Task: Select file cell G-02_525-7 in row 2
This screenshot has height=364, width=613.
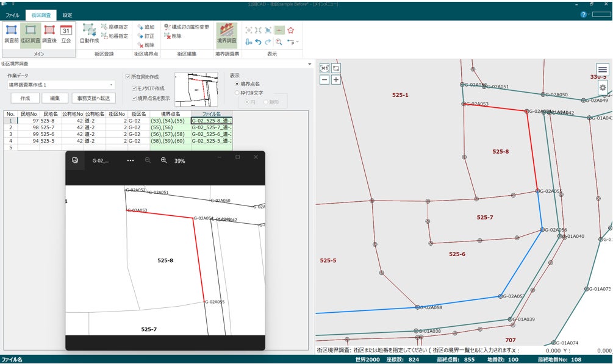Action: click(212, 127)
